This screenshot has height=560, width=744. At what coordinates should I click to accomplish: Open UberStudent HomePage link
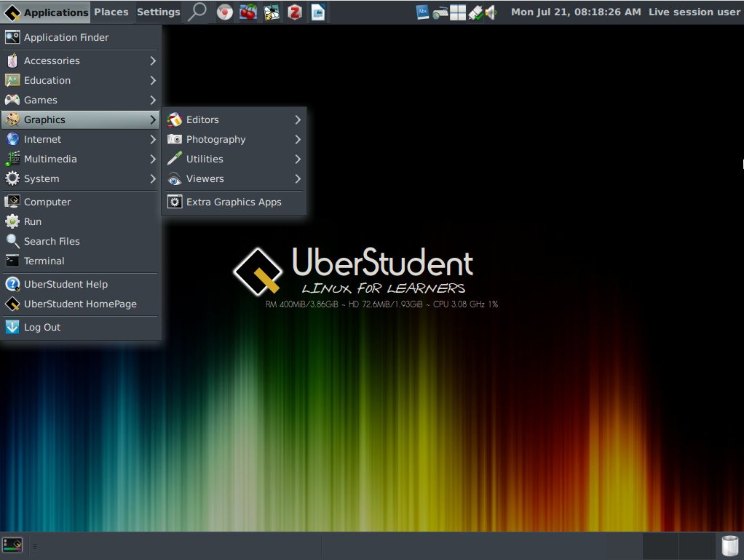(x=80, y=304)
